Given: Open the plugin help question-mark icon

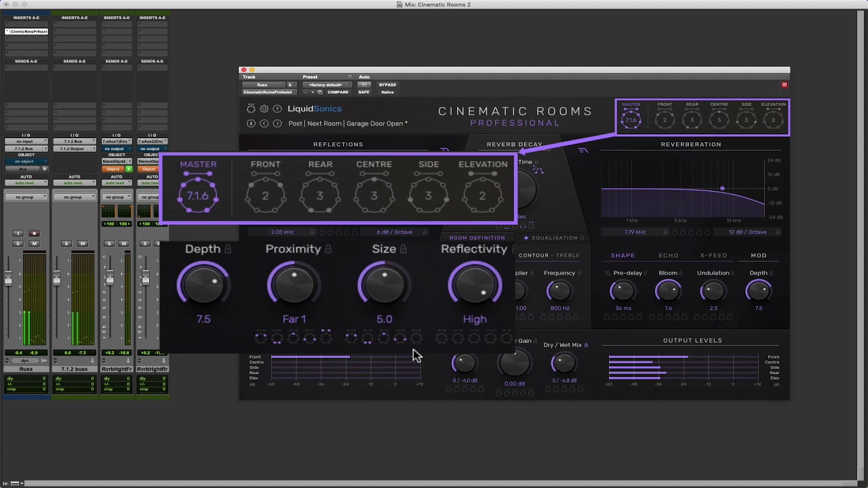Looking at the screenshot, I should tap(277, 108).
